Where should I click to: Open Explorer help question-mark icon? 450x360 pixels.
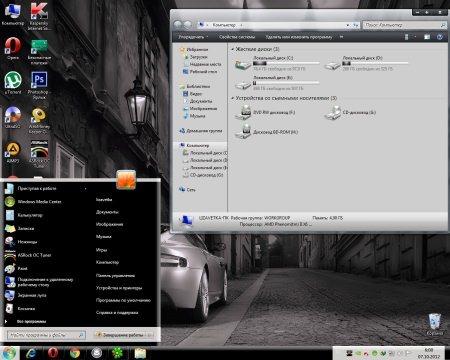pyautogui.click(x=440, y=37)
